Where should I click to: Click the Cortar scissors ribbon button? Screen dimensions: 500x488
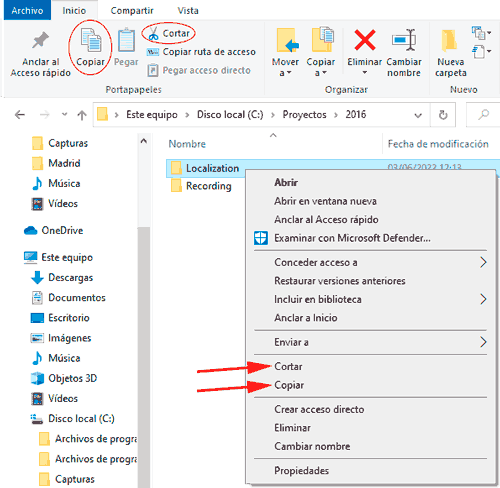[169, 33]
